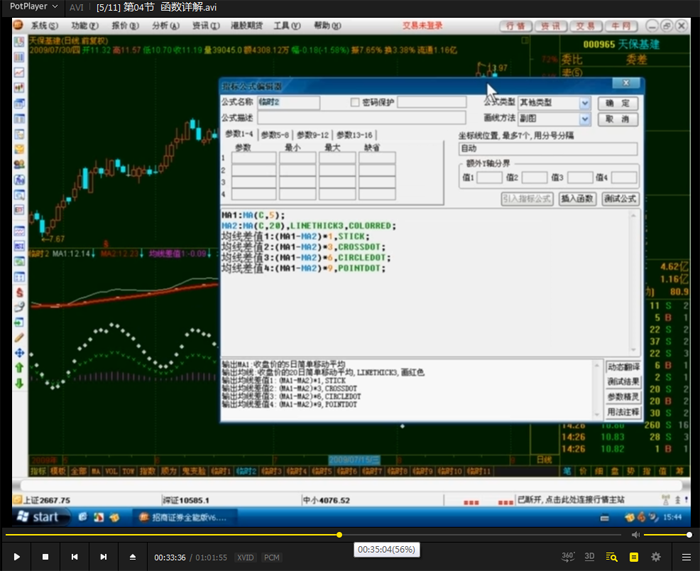Skip to the previous file
Viewport: 700px width, 571px height.
click(74, 556)
